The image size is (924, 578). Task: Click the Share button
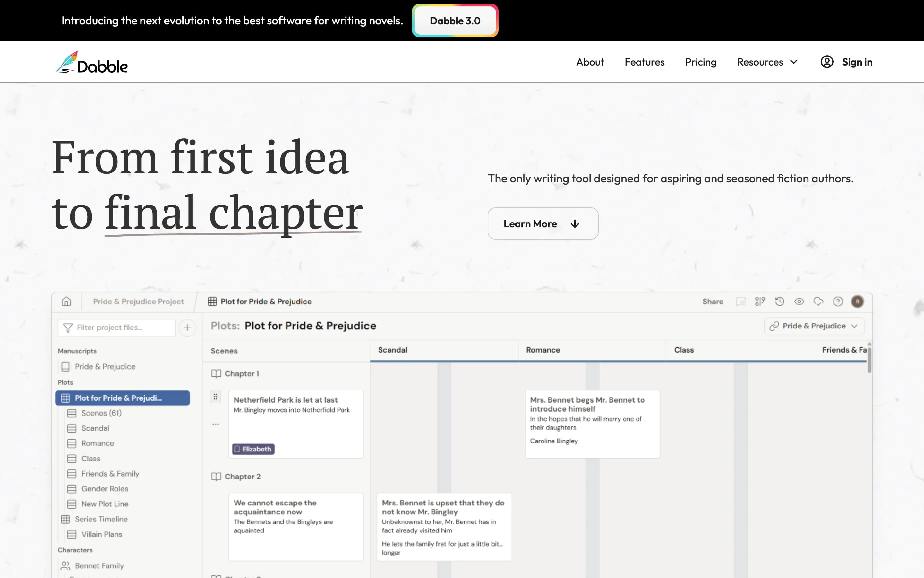[713, 302]
